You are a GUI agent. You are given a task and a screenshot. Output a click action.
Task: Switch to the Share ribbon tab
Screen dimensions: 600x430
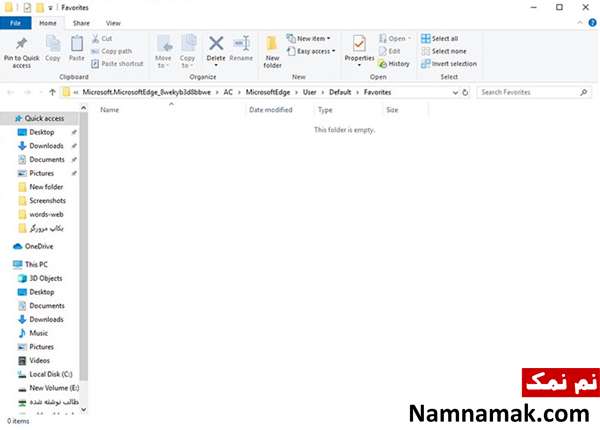(x=81, y=23)
